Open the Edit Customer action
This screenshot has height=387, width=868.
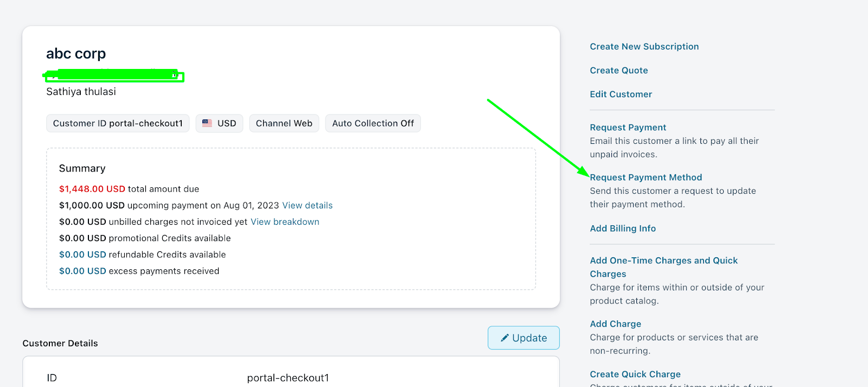pos(621,94)
